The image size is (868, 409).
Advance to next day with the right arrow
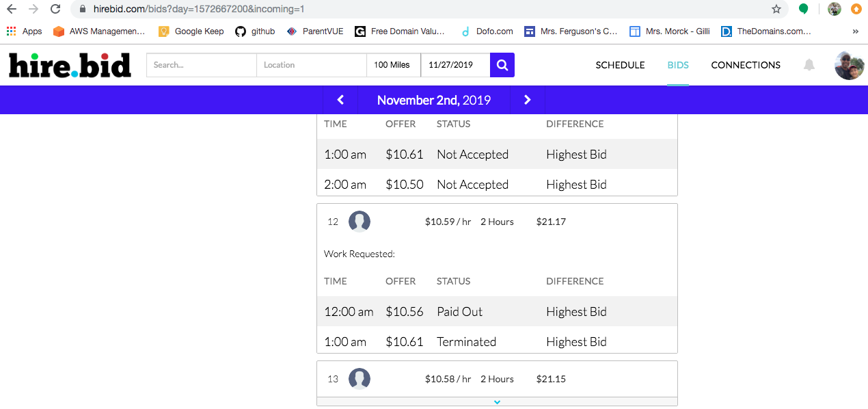click(527, 100)
